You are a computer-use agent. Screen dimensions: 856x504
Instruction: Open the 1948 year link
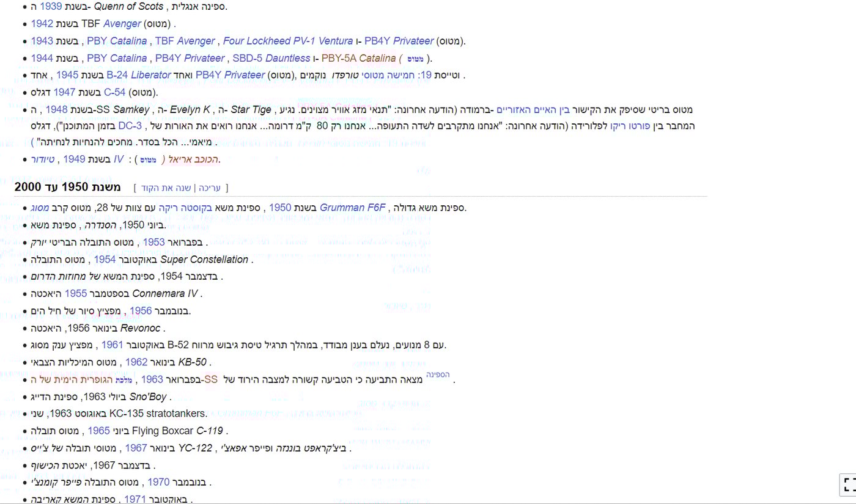[57, 109]
